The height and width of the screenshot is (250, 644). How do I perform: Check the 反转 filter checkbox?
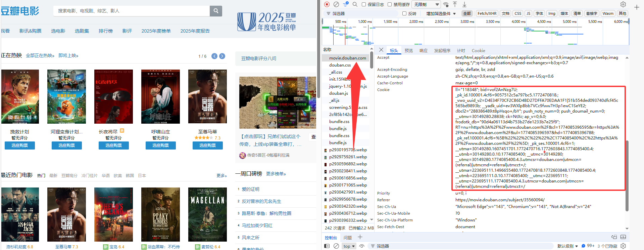pos(404,13)
